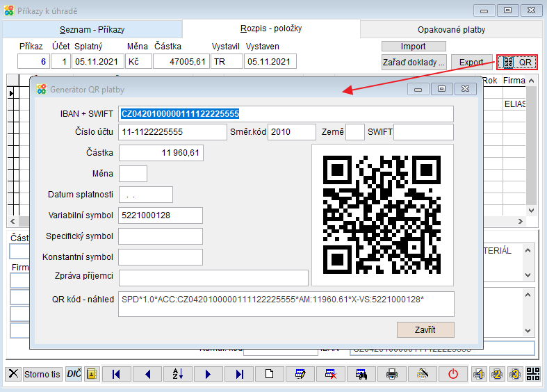Click the Vystavil field showing TR
Screen dimensions: 547x392
tap(227, 61)
